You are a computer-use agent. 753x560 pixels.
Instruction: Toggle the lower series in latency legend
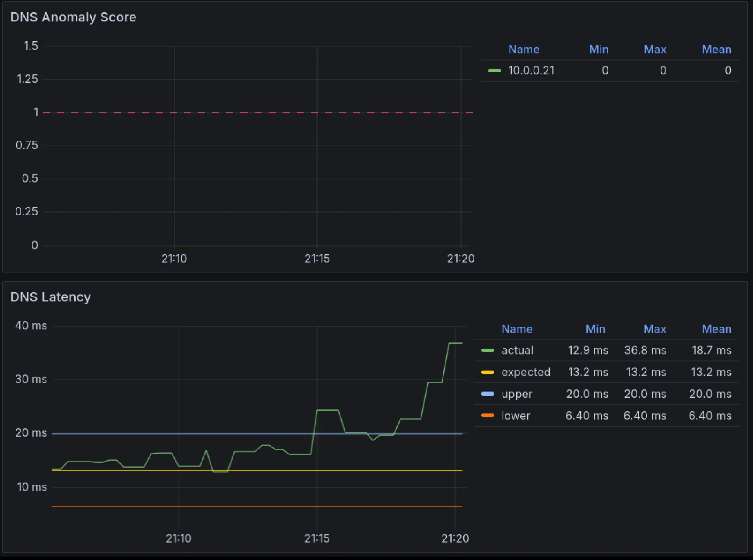(516, 416)
